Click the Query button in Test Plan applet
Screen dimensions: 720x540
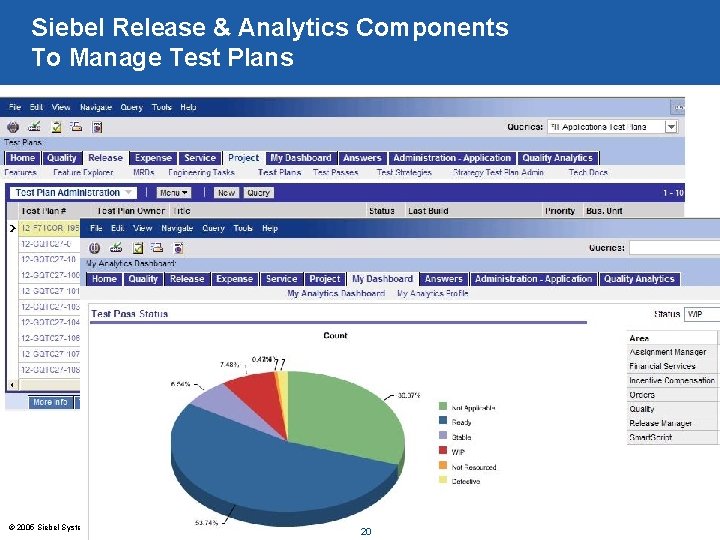click(259, 193)
